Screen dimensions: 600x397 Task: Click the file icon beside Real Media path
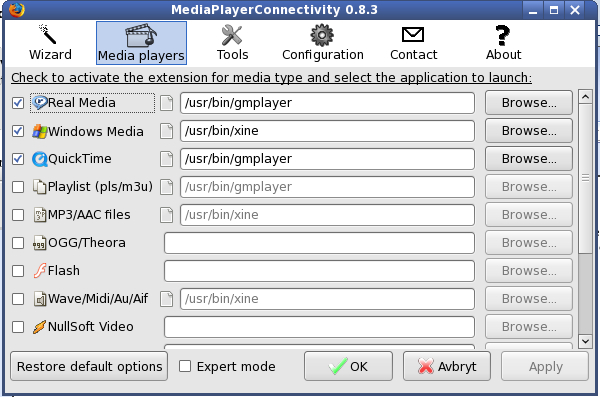click(166, 103)
